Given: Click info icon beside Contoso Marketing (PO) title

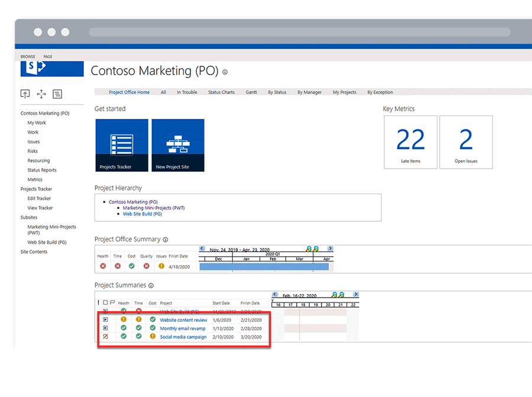Looking at the screenshot, I should [225, 72].
